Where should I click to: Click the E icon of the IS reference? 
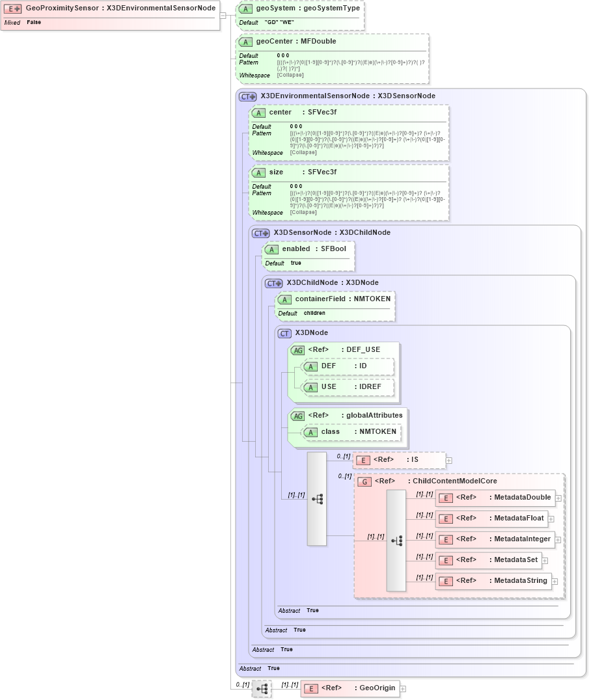coord(363,460)
